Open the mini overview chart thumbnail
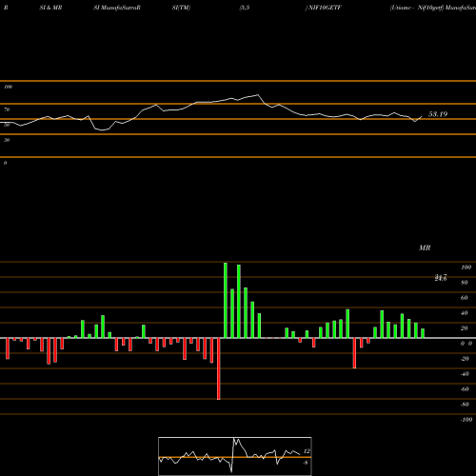The height and width of the screenshot is (476, 476). coord(235,456)
